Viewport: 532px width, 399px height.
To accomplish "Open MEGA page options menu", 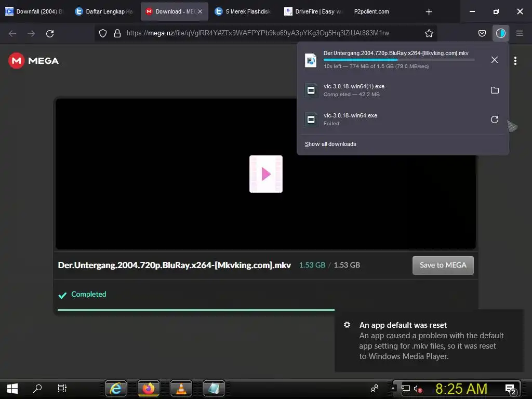I will coord(515,61).
